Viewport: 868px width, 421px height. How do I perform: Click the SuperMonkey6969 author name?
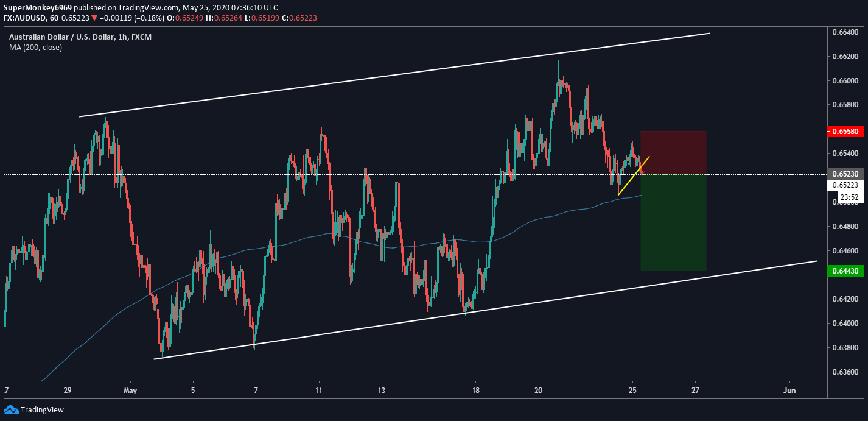pyautogui.click(x=37, y=7)
